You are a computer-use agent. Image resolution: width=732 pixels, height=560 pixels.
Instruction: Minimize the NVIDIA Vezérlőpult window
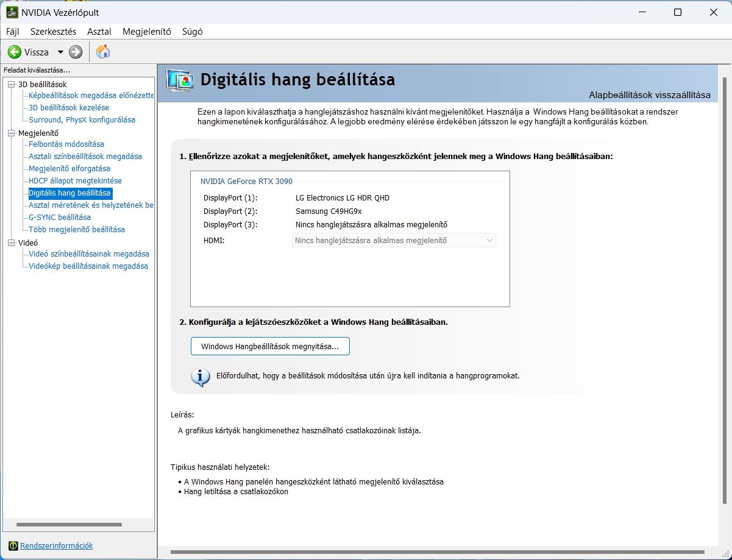[641, 12]
